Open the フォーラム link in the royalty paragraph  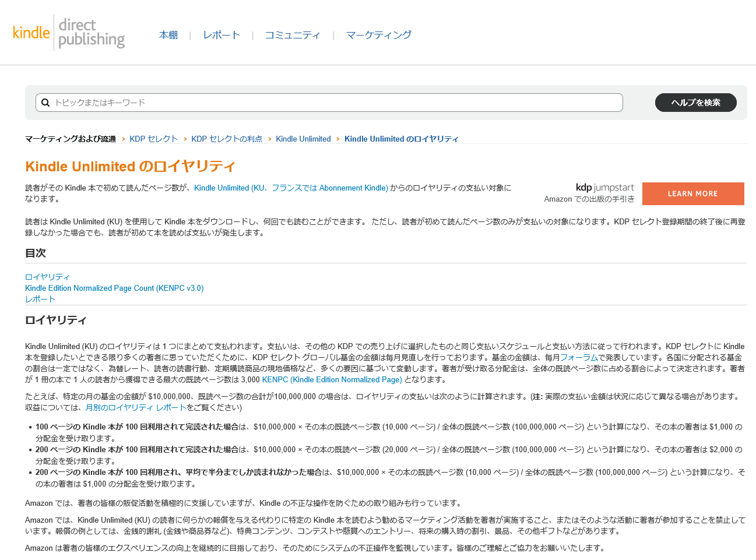(579, 357)
